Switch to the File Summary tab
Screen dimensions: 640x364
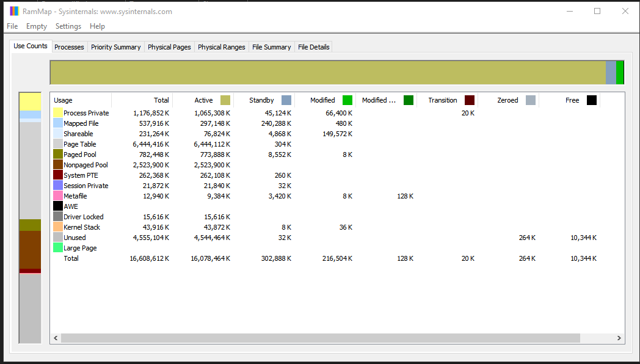pos(271,47)
